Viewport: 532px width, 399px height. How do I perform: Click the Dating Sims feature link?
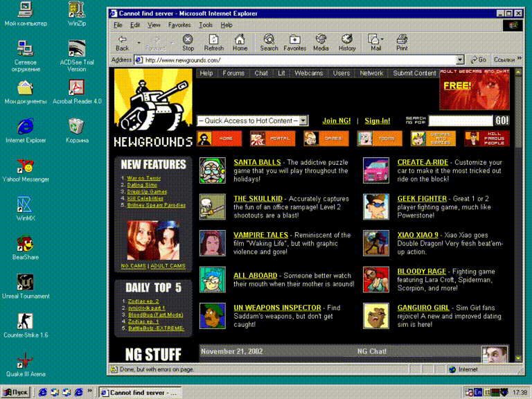142,184
